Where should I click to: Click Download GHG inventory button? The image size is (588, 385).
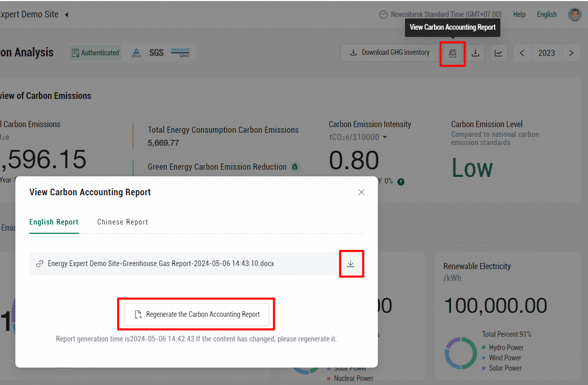(x=390, y=53)
